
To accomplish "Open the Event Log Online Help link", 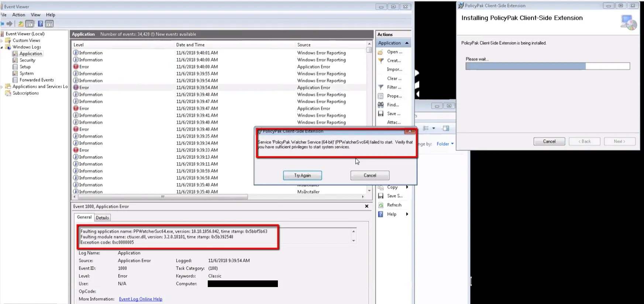I will [141, 299].
